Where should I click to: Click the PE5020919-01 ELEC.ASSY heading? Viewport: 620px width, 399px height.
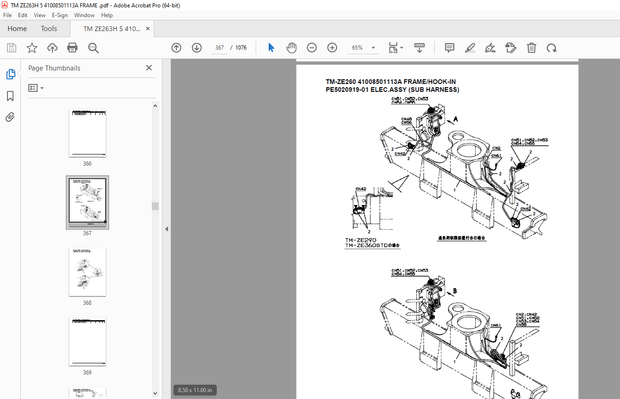(x=392, y=90)
